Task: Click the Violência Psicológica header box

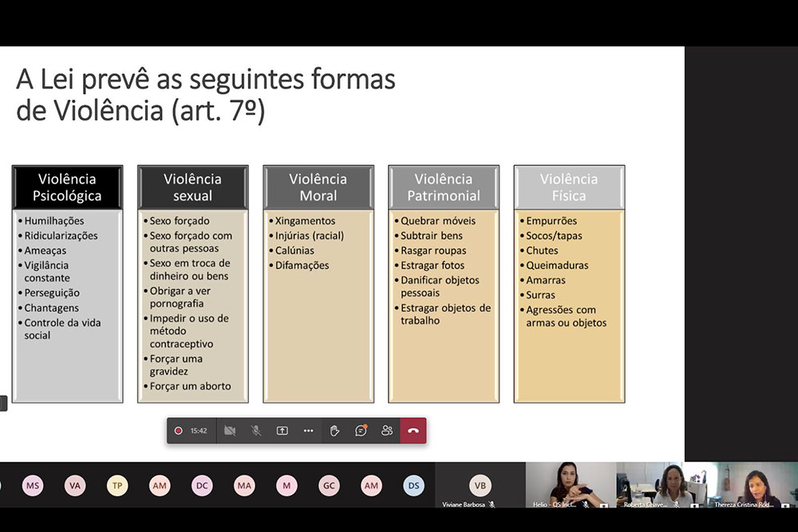Action: [x=67, y=187]
